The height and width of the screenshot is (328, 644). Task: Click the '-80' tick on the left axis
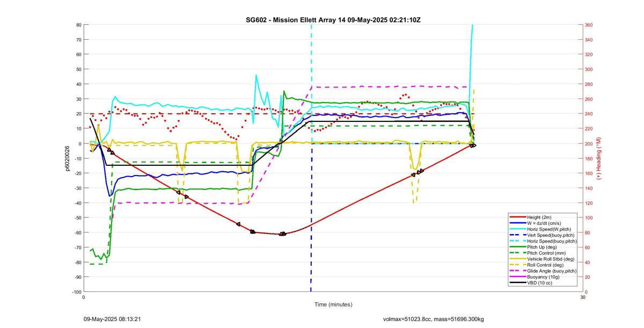click(77, 262)
